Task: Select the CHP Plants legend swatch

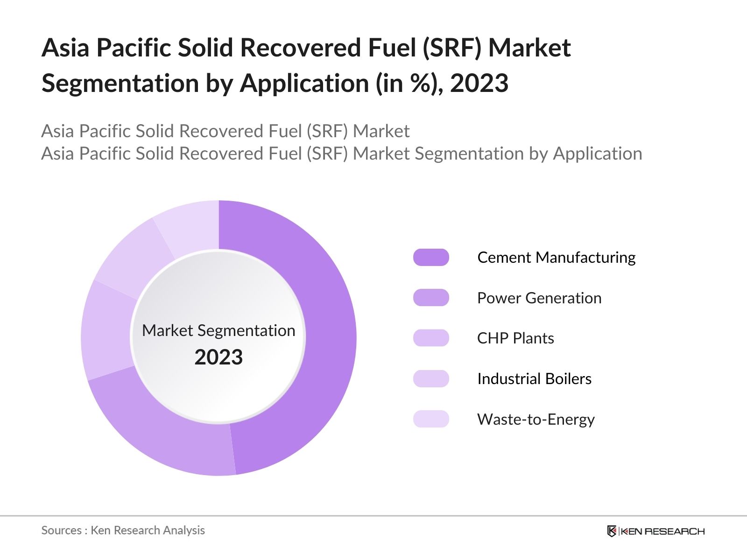Action: coord(430,338)
